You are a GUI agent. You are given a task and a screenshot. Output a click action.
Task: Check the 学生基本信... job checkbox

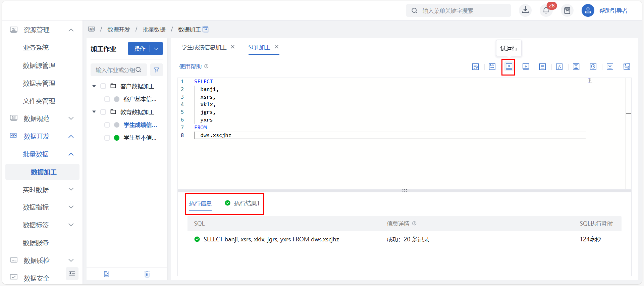tap(107, 138)
